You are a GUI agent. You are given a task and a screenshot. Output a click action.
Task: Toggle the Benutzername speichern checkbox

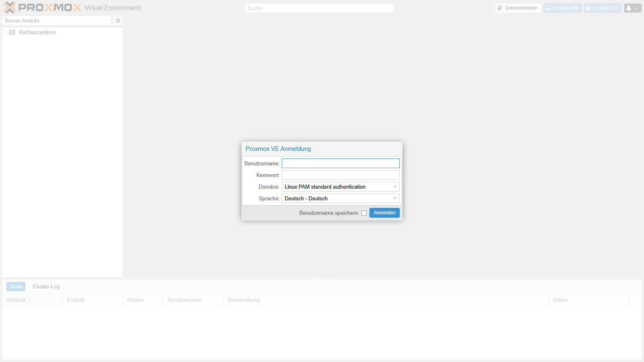(364, 213)
